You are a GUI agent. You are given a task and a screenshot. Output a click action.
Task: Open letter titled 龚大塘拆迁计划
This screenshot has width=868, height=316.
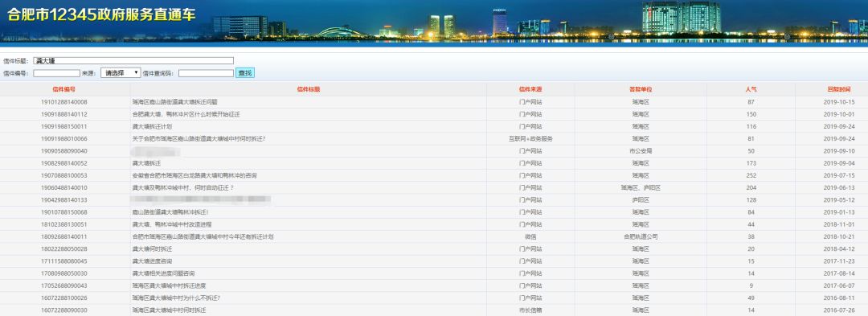[x=148, y=127]
